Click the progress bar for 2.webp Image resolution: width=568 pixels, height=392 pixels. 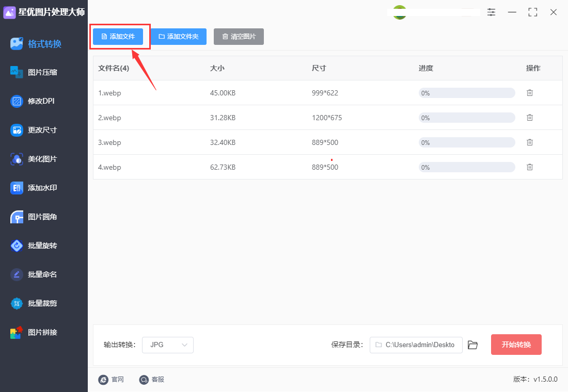pyautogui.click(x=467, y=118)
